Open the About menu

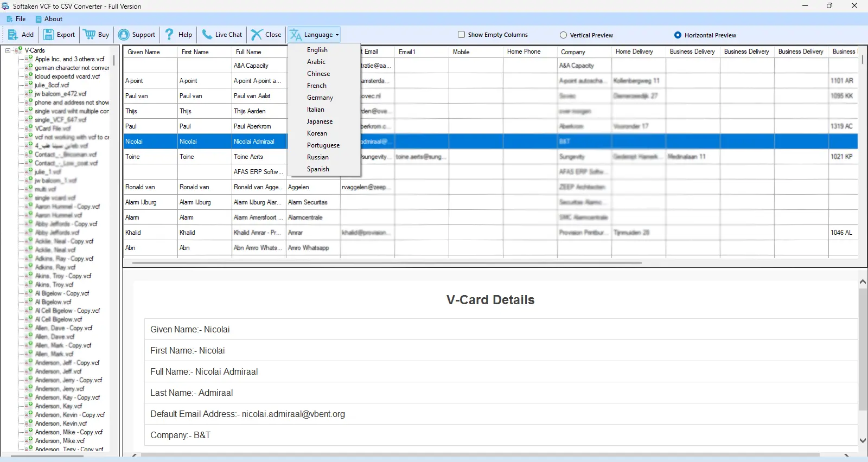click(49, 19)
